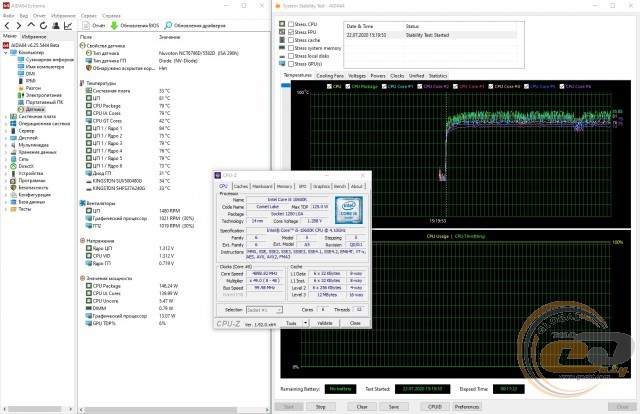This screenshot has height=414, width=640.
Task: Open the Mainboard tab in CPU-Z
Action: [262, 186]
